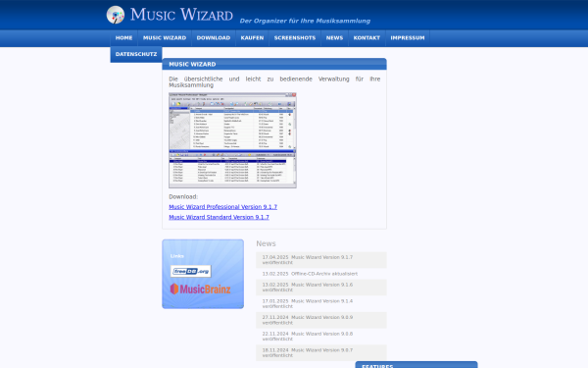Open news entry Version 9.1.6 veröffentlicht
Image resolution: width=588 pixels, height=368 pixels.
point(321,288)
